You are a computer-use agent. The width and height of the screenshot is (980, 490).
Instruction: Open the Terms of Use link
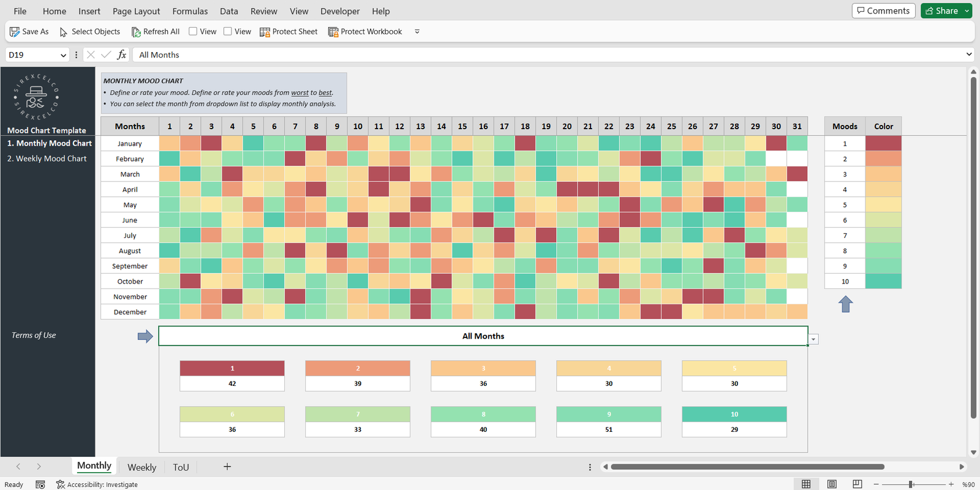pos(34,335)
